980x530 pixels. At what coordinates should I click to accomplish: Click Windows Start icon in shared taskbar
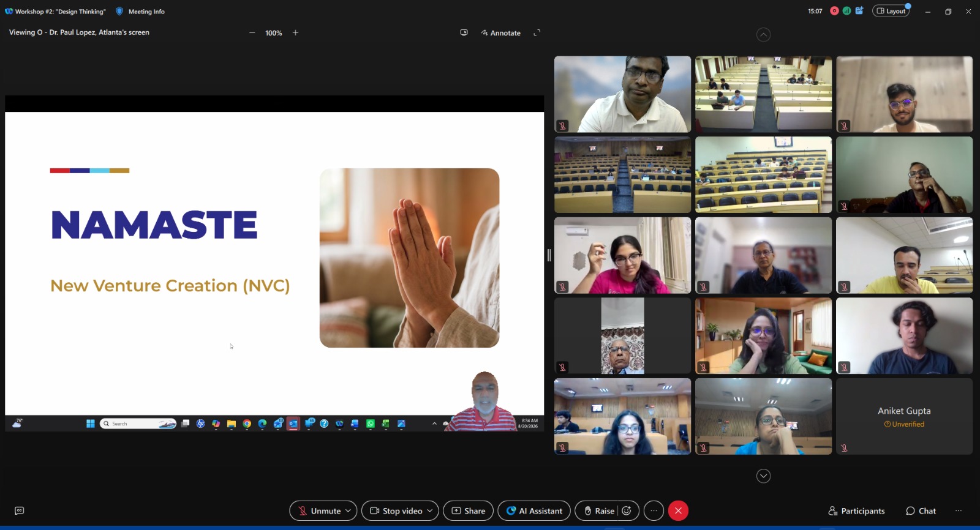coord(90,424)
